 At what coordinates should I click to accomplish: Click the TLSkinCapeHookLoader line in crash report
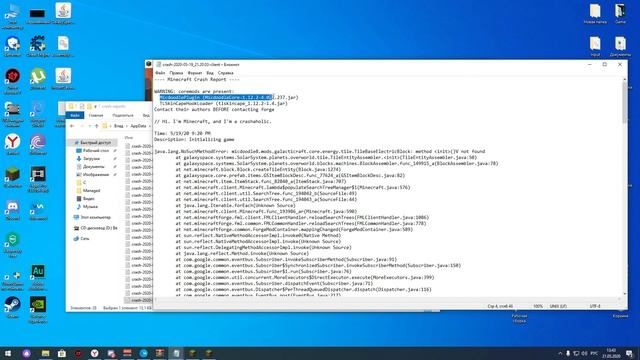[223, 104]
